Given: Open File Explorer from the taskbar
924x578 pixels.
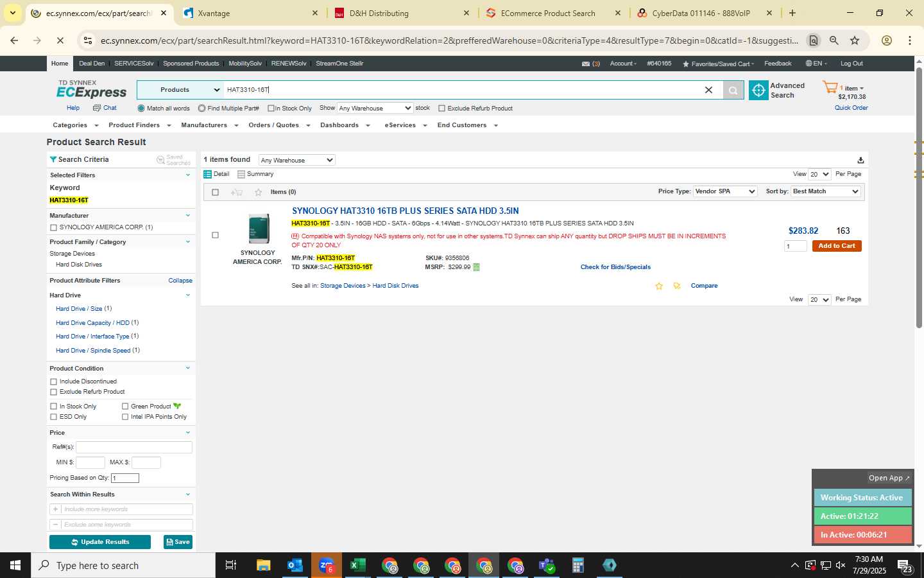Looking at the screenshot, I should (264, 565).
